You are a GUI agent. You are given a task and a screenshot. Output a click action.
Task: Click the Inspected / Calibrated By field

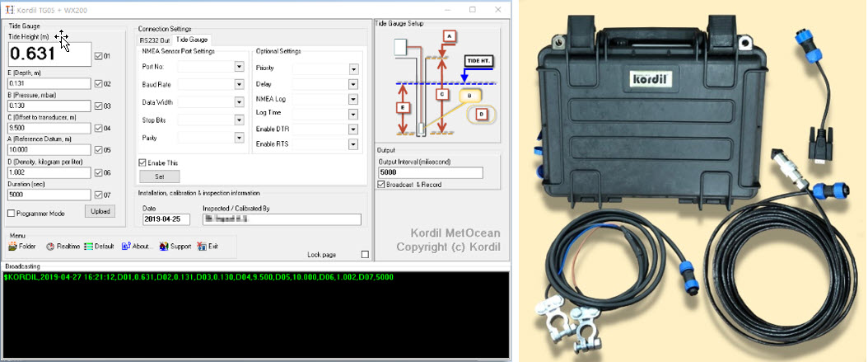pyautogui.click(x=282, y=219)
